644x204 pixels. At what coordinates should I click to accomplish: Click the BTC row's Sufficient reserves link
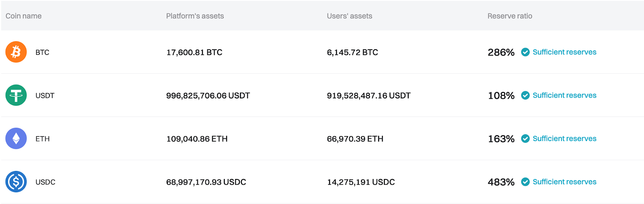(x=564, y=52)
